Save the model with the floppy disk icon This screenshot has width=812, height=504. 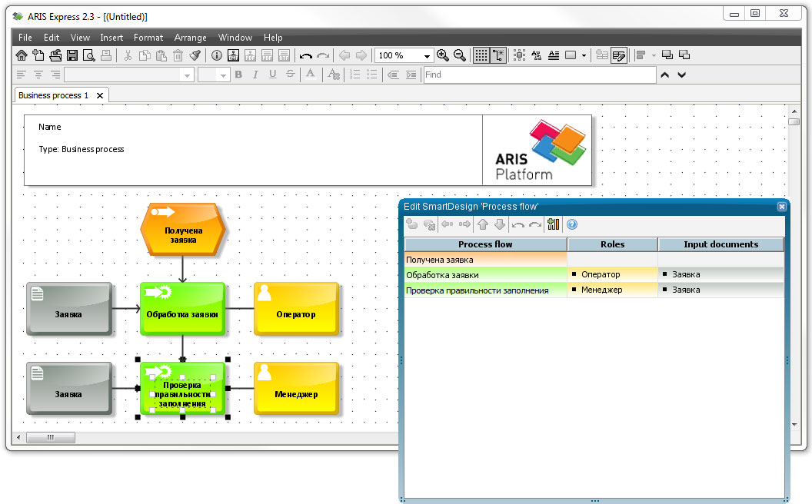(x=72, y=55)
